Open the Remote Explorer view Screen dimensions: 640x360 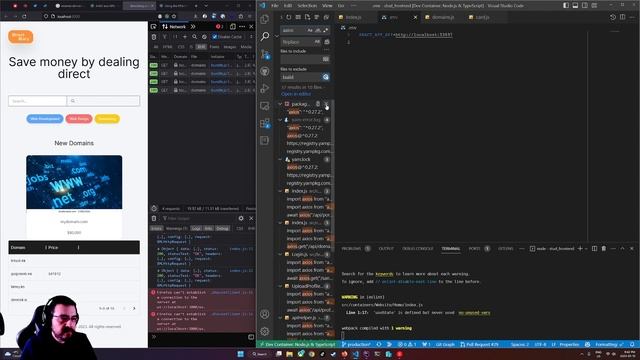point(264,106)
